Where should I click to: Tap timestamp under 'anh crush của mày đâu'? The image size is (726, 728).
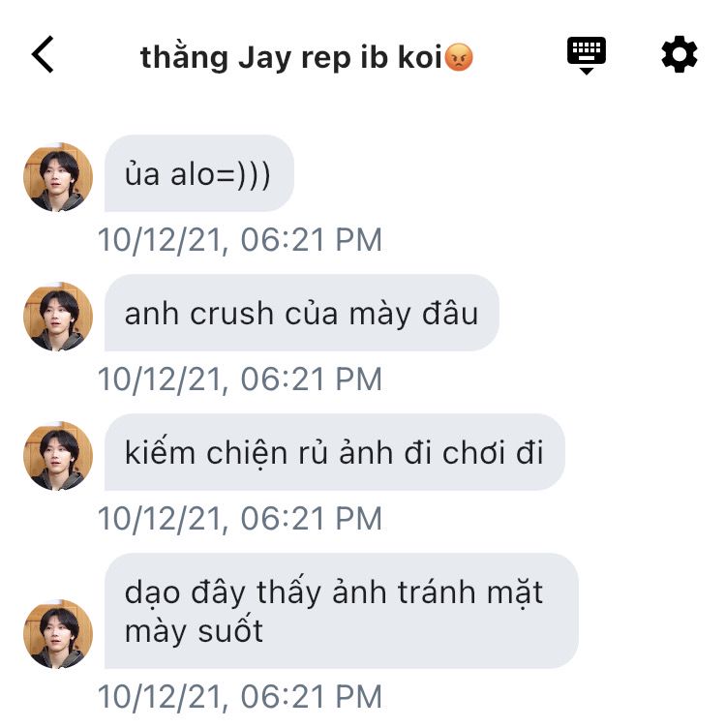point(240,379)
